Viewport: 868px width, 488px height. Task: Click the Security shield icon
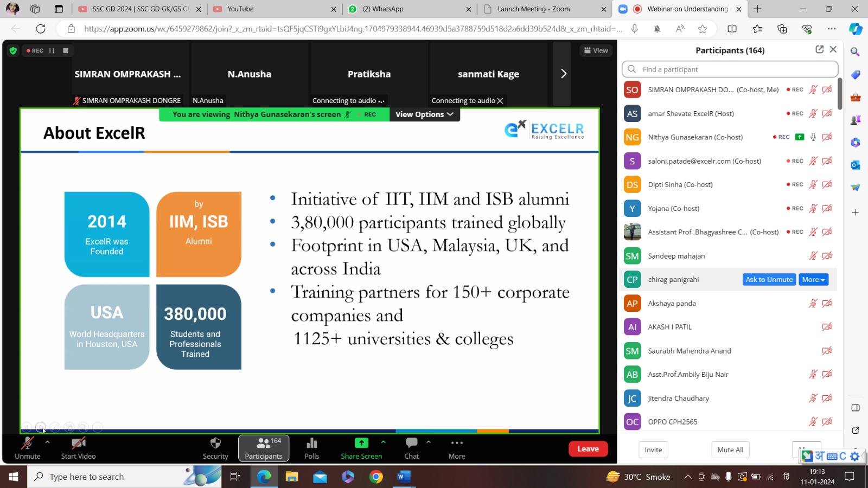[215, 443]
